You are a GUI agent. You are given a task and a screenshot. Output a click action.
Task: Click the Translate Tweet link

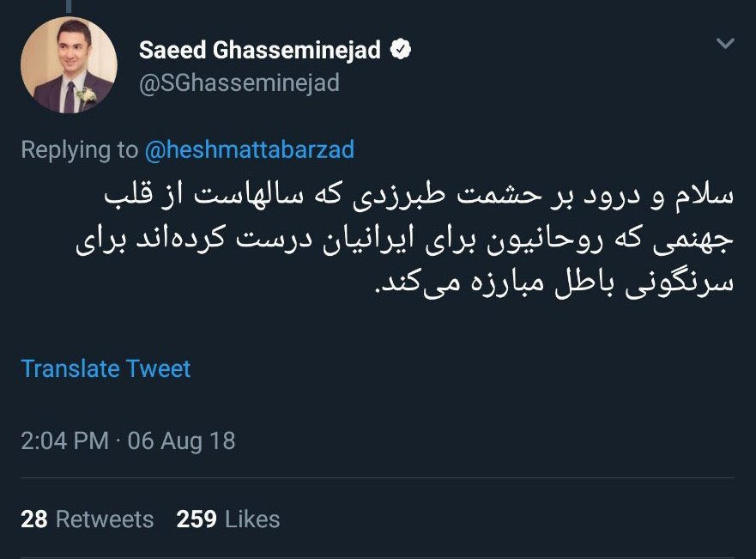[x=106, y=369]
